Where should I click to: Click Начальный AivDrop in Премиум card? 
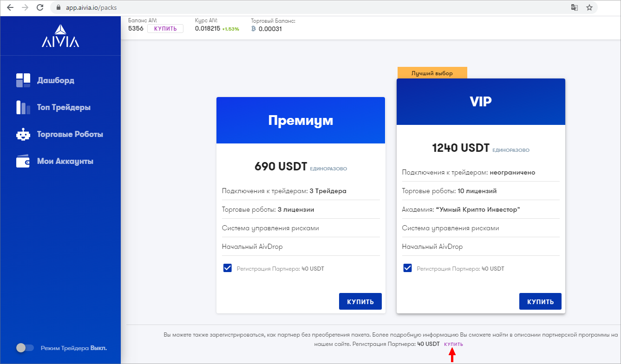252,247
